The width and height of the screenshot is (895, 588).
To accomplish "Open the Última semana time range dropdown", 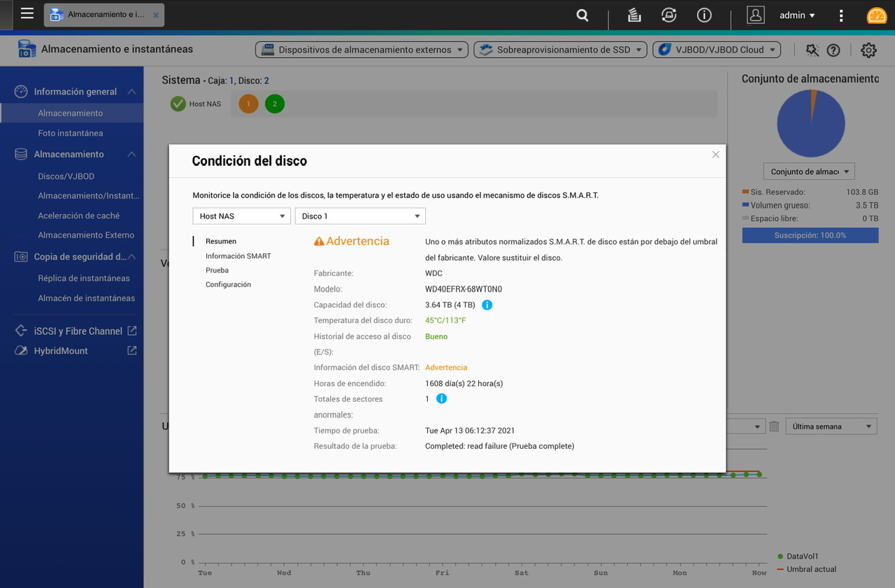I will click(831, 426).
